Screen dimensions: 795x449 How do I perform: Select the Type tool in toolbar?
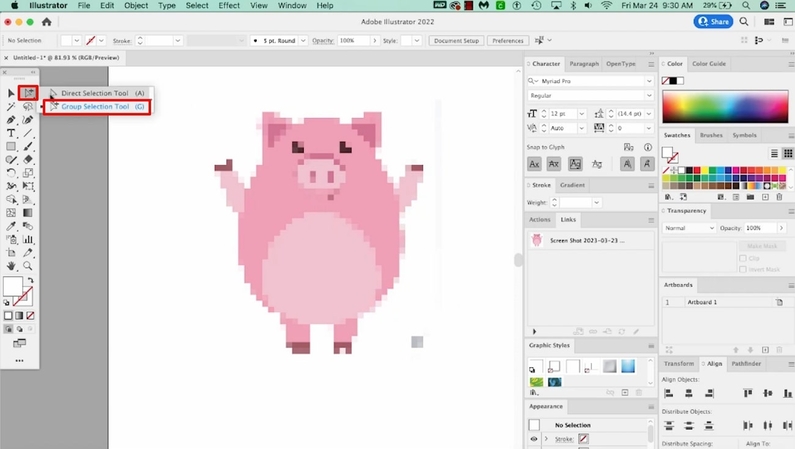[x=12, y=133]
